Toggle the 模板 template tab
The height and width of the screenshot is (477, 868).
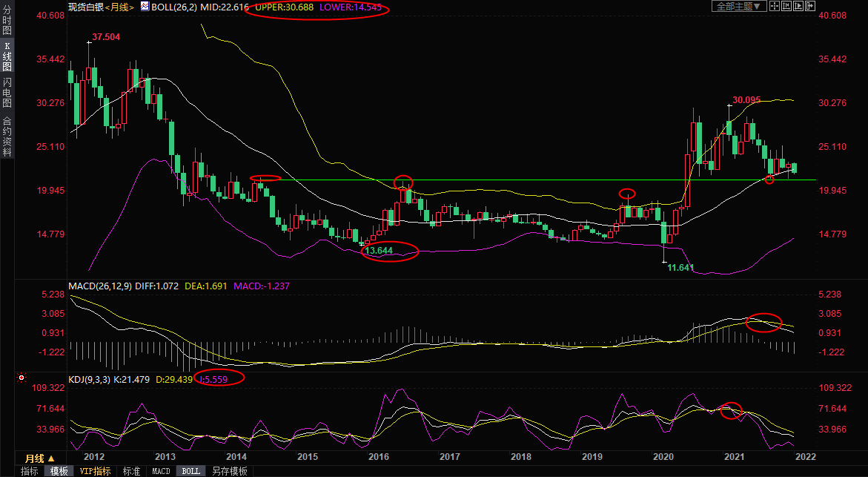point(59,471)
